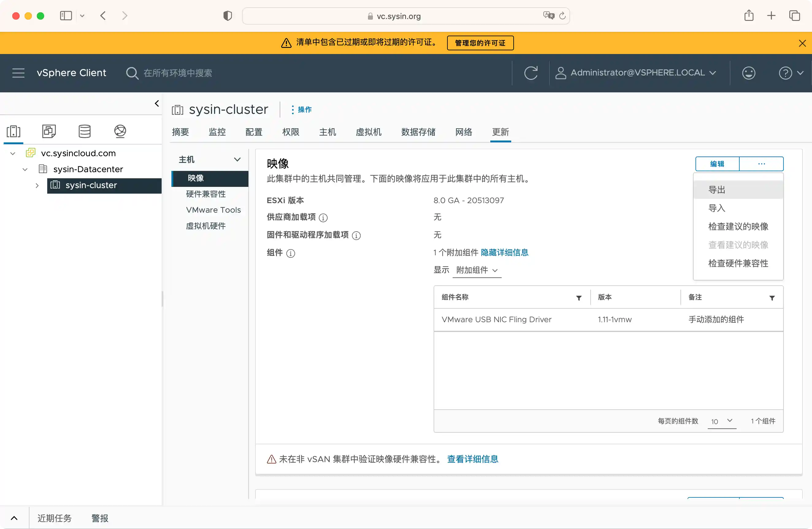
Task: Open the smiley feedback icon
Action: coord(749,73)
